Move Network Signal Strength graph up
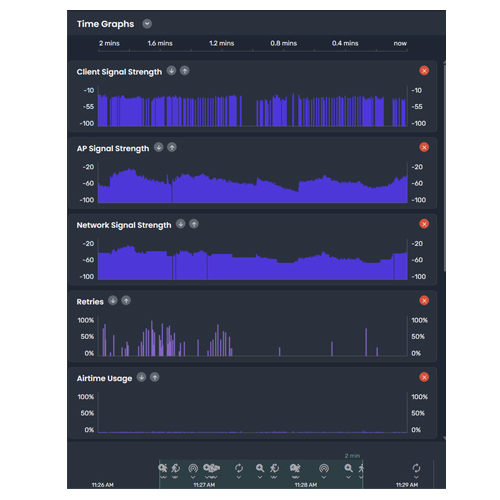The width and height of the screenshot is (500, 500). click(x=194, y=224)
